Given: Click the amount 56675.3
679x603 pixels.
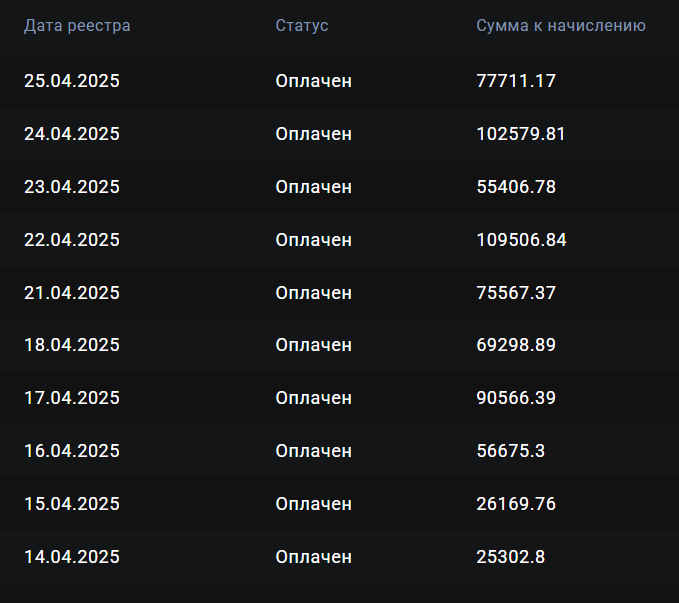Looking at the screenshot, I should pyautogui.click(x=511, y=451).
